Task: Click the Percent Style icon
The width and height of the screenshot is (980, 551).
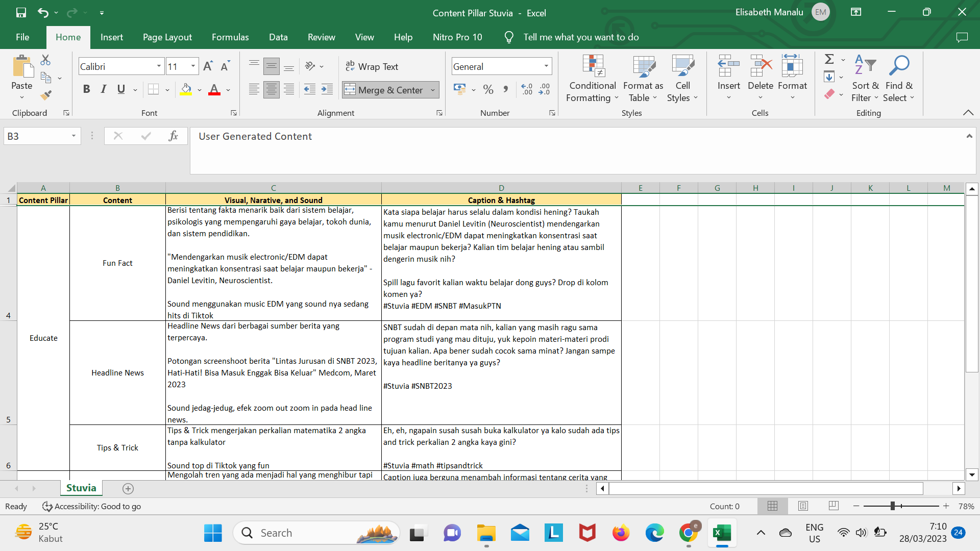Action: point(488,89)
